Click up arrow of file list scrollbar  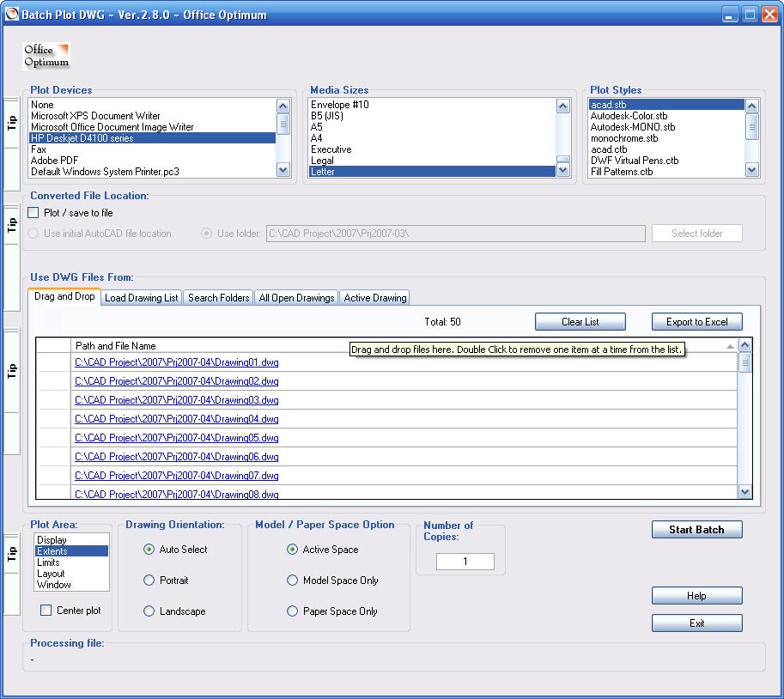(x=745, y=345)
